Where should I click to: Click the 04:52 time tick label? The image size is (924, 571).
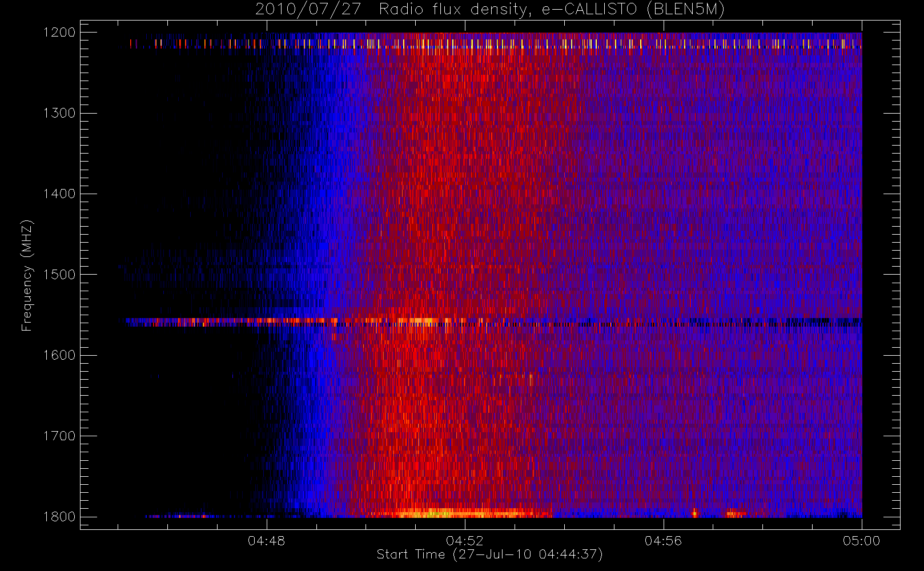(x=465, y=541)
